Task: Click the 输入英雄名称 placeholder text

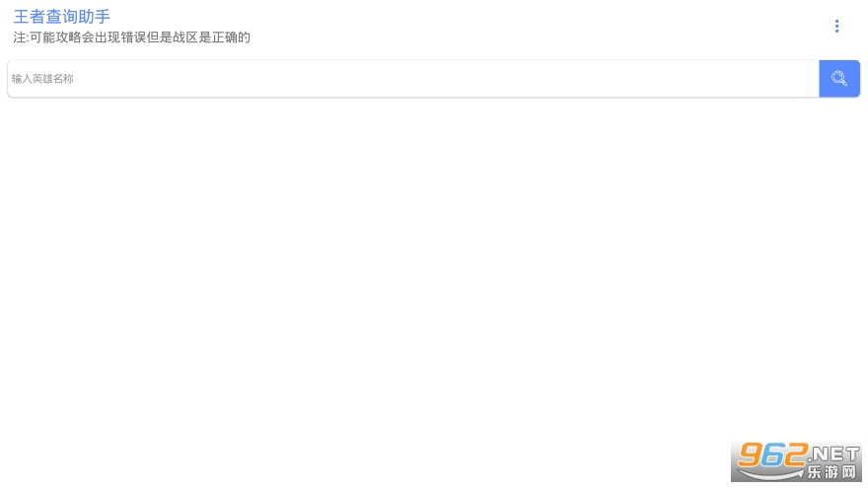Action: tap(42, 79)
